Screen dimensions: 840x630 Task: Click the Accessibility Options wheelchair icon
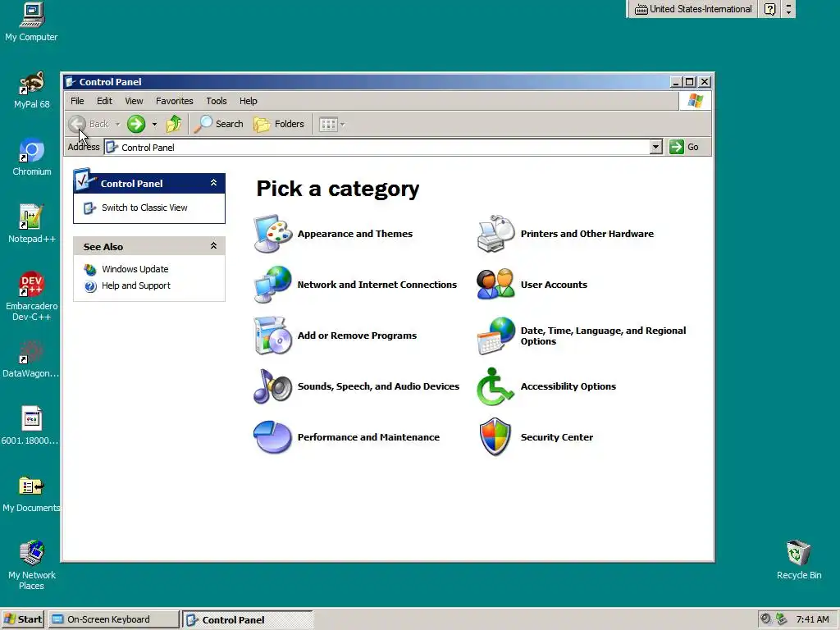click(495, 386)
